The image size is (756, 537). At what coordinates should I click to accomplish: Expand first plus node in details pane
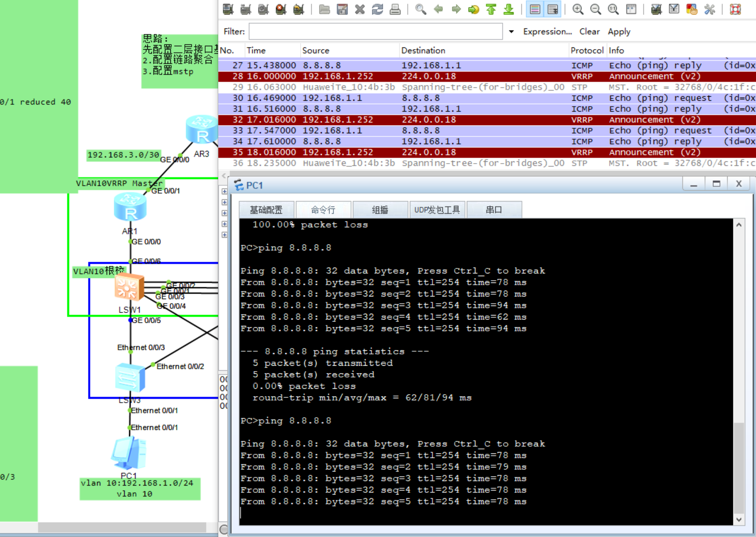(225, 191)
